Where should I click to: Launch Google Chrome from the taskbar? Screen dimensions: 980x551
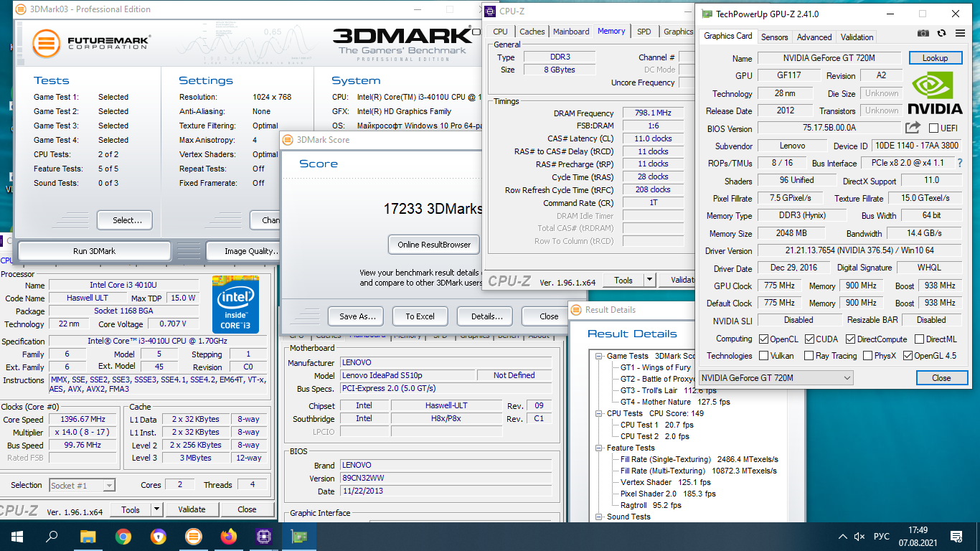click(x=123, y=536)
